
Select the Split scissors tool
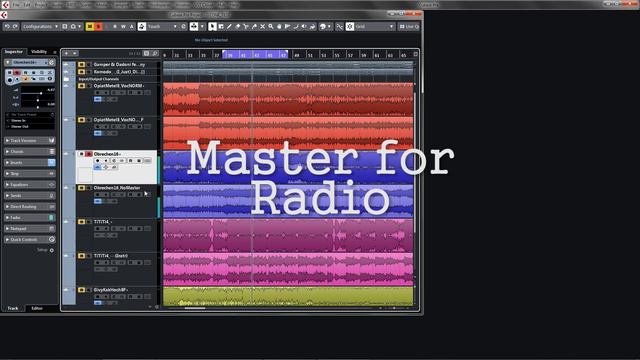(246, 27)
